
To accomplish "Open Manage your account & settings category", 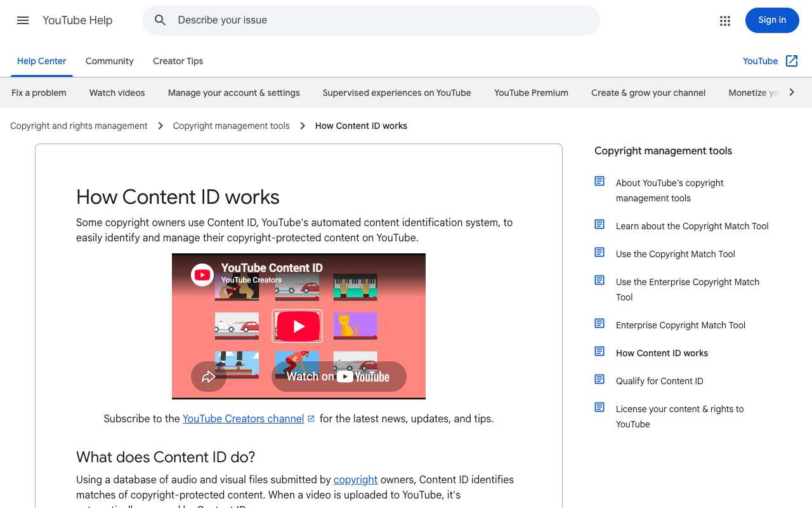I will (x=234, y=93).
